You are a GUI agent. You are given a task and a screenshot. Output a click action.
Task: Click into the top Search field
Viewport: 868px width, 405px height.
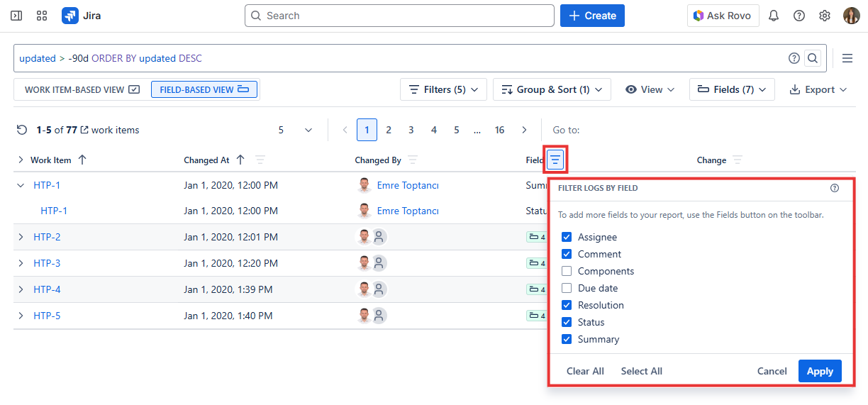pyautogui.click(x=399, y=16)
